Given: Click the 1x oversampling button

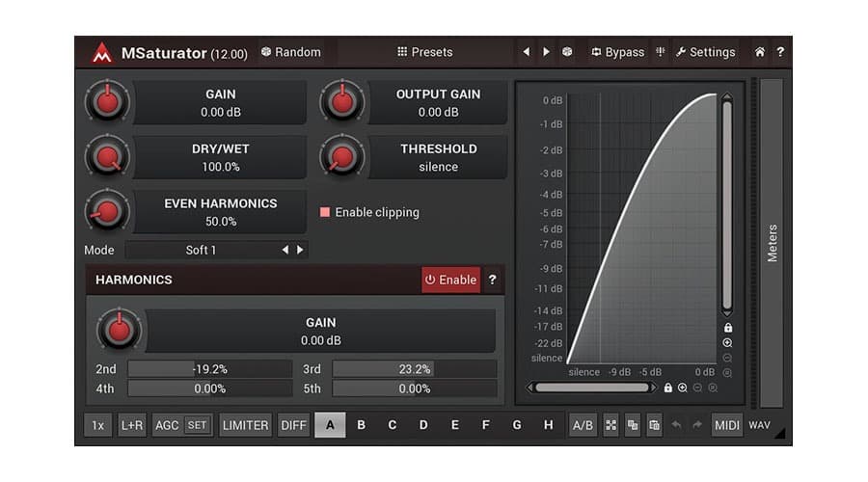Looking at the screenshot, I should [x=98, y=425].
